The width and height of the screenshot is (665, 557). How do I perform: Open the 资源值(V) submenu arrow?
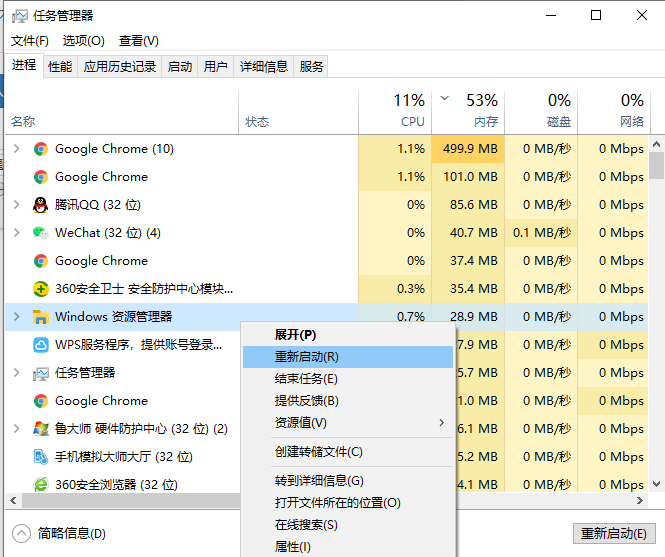point(441,423)
